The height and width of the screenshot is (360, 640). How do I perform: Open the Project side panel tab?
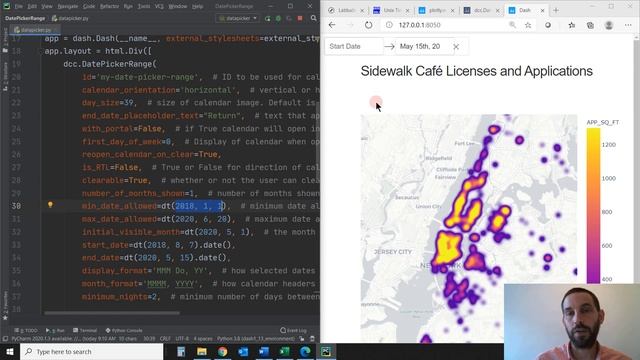[5, 40]
